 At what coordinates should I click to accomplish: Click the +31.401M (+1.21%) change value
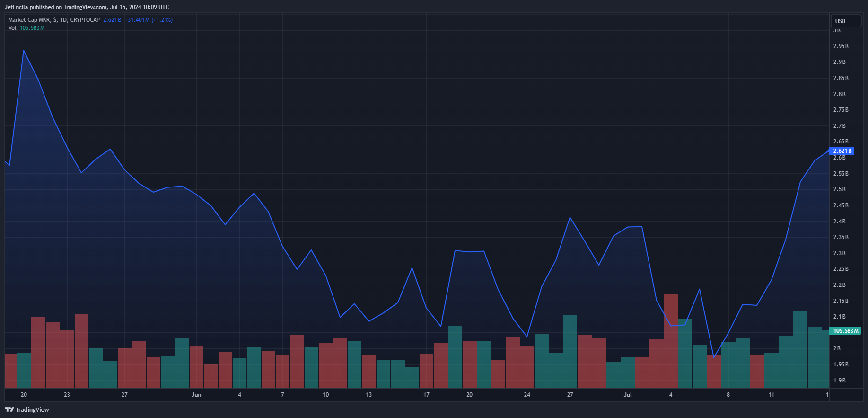coord(148,20)
